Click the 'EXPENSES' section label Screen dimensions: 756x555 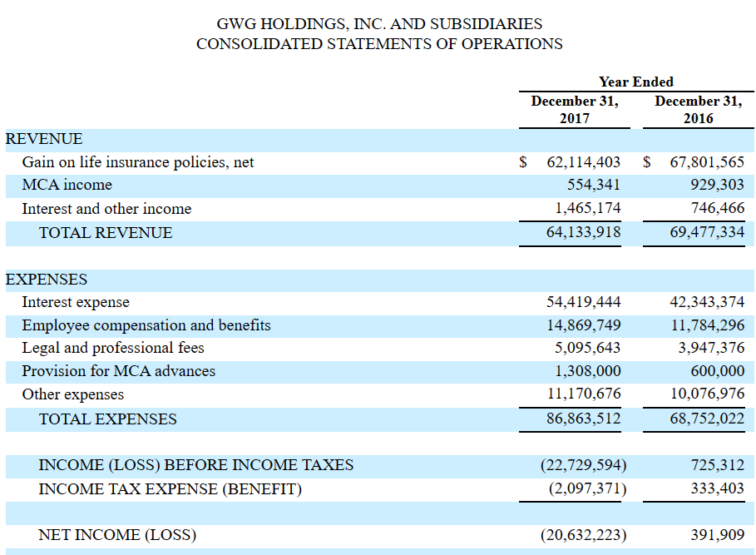(47, 280)
